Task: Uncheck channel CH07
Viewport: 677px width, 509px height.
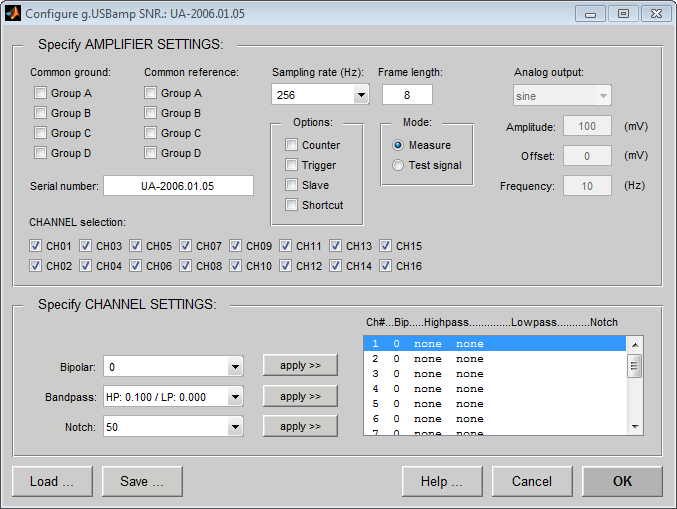Action: click(x=185, y=246)
